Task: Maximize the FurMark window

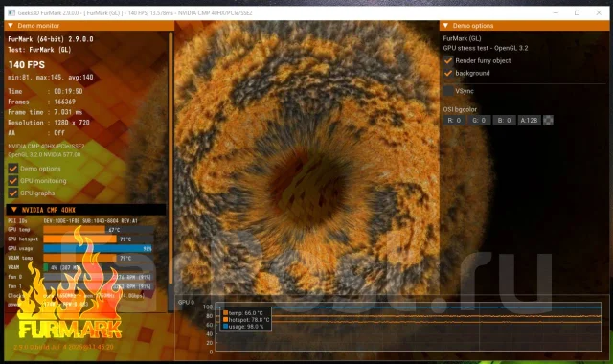Action: click(577, 12)
